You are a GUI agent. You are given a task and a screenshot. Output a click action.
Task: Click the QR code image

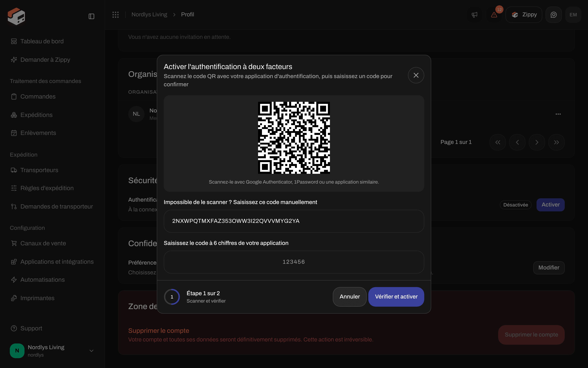click(x=294, y=138)
